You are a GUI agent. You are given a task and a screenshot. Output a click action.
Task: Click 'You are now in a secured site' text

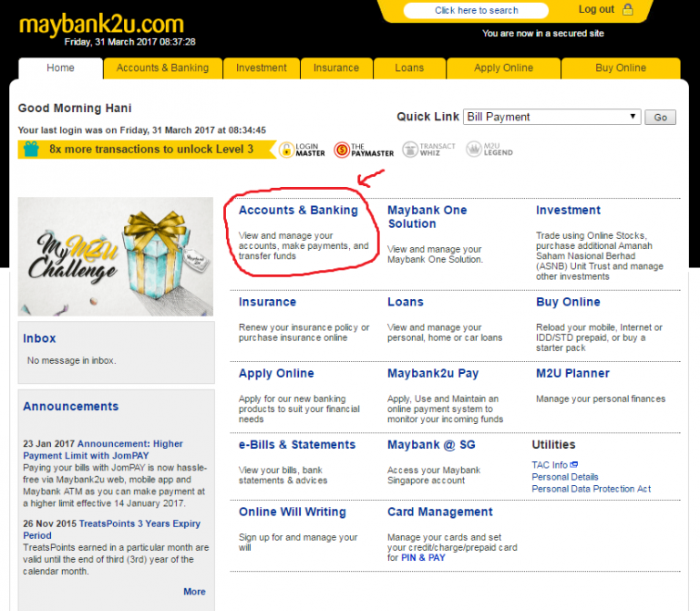click(543, 34)
